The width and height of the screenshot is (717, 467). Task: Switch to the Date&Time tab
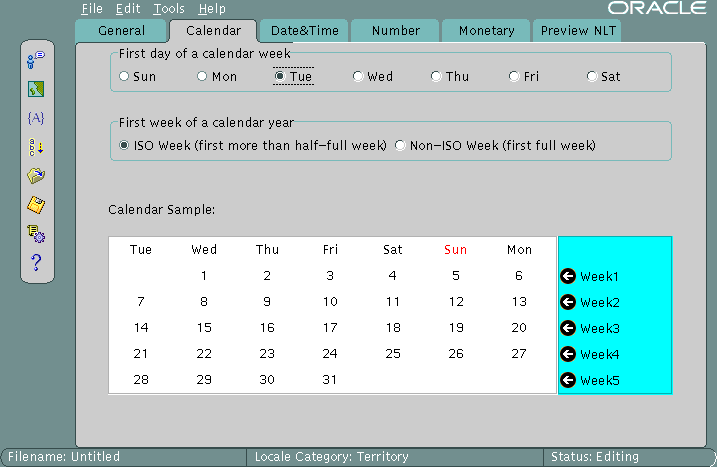[x=303, y=31]
